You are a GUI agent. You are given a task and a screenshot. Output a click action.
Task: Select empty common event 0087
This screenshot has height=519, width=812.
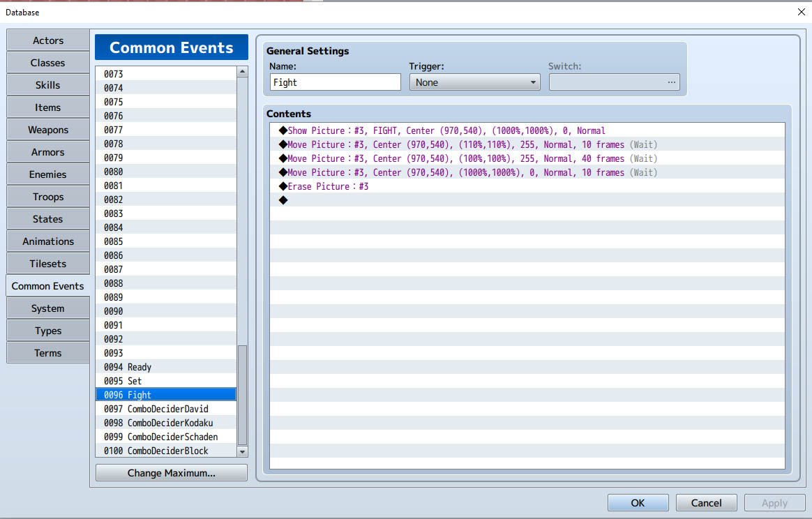click(166, 269)
